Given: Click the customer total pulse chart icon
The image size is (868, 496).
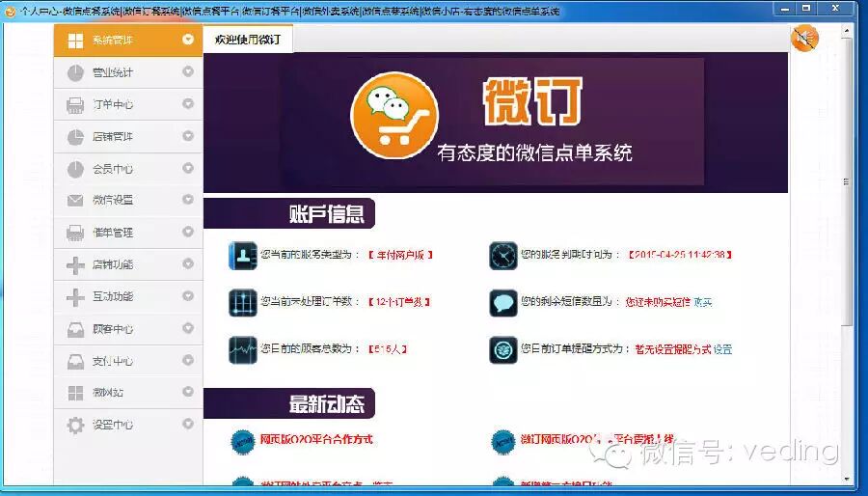Looking at the screenshot, I should 242,349.
